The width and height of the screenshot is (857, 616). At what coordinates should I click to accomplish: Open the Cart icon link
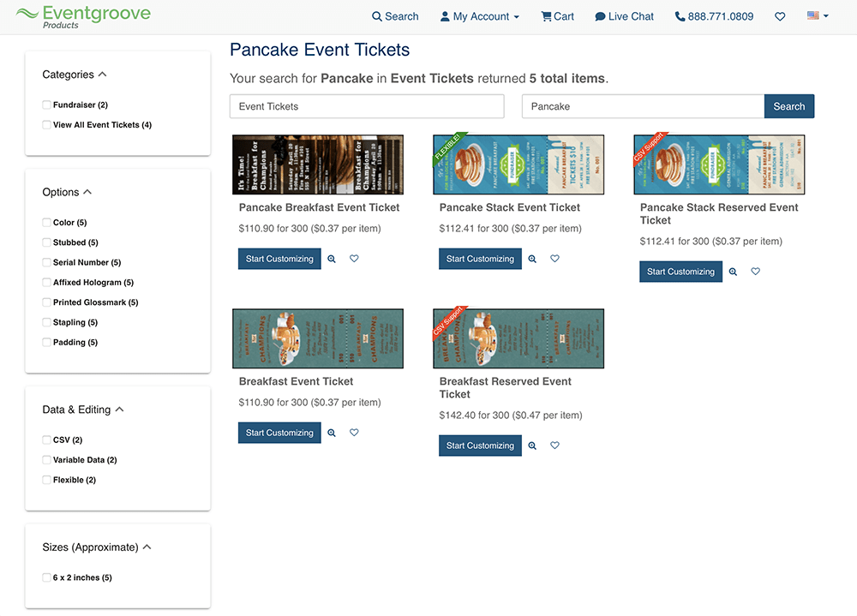pyautogui.click(x=557, y=16)
